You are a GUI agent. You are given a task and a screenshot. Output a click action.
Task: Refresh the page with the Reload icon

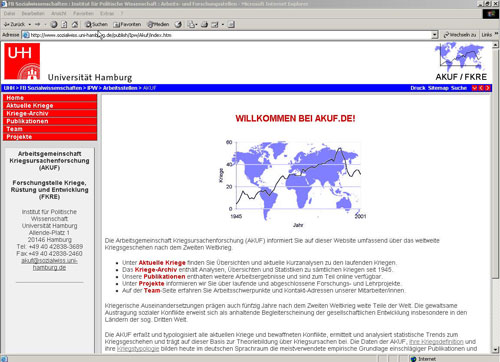click(64, 24)
